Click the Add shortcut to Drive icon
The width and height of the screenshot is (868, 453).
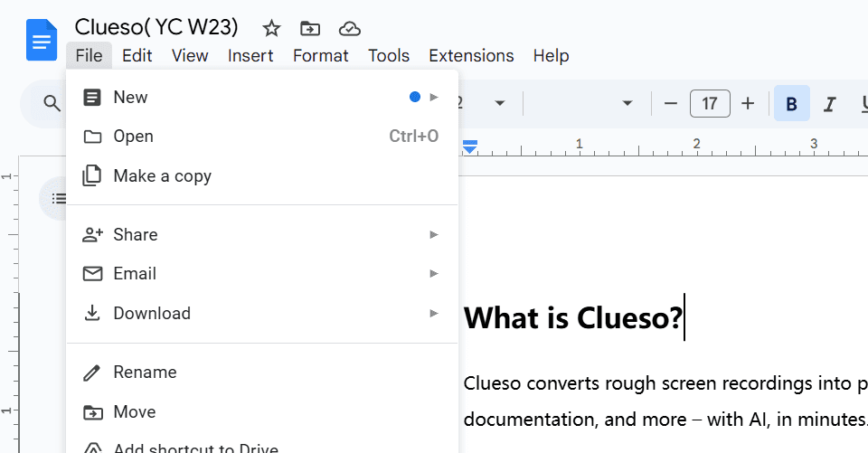[92, 448]
